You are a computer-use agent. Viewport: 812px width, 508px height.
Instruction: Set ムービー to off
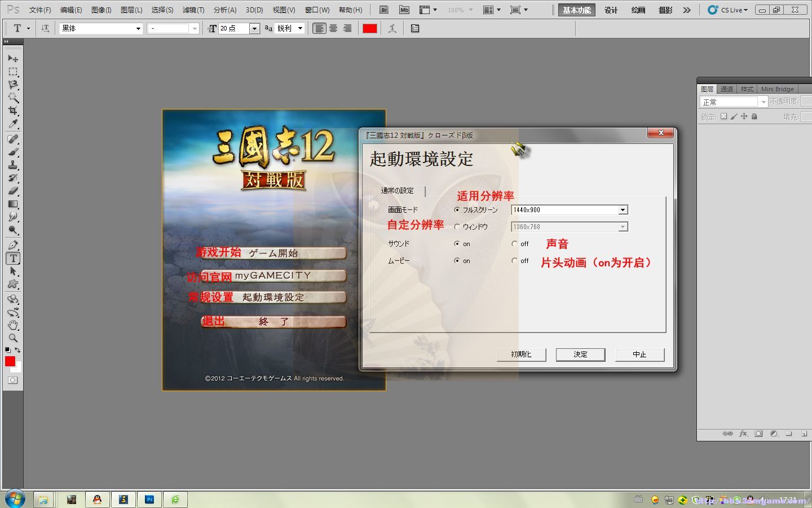[x=514, y=260]
